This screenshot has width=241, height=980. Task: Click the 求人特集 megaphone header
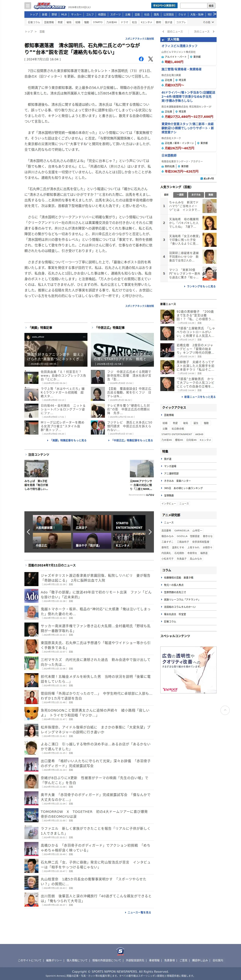click(188, 40)
